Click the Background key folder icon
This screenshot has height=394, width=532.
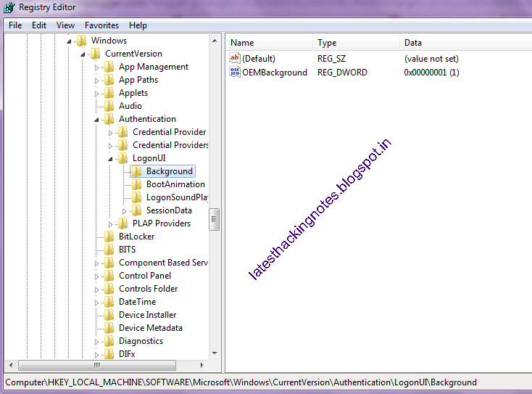136,171
